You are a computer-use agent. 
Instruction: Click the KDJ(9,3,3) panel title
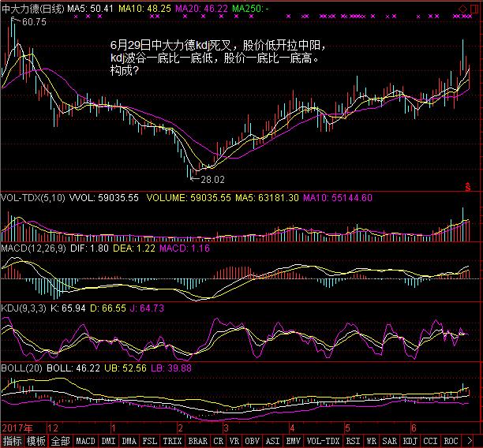pyautogui.click(x=24, y=308)
